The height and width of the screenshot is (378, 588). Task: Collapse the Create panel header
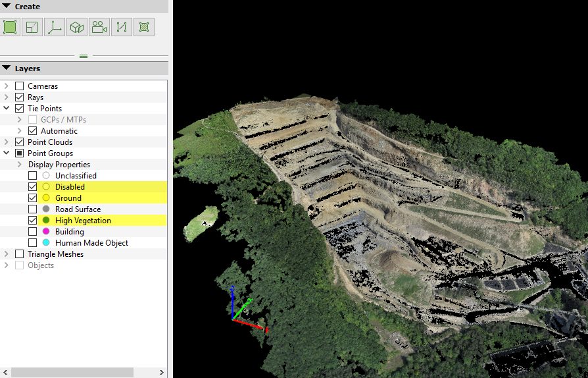click(x=7, y=7)
